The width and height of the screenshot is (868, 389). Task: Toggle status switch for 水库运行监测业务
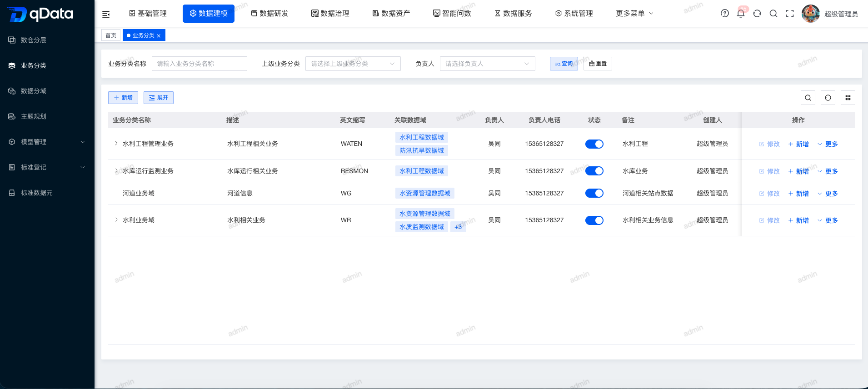tap(594, 171)
